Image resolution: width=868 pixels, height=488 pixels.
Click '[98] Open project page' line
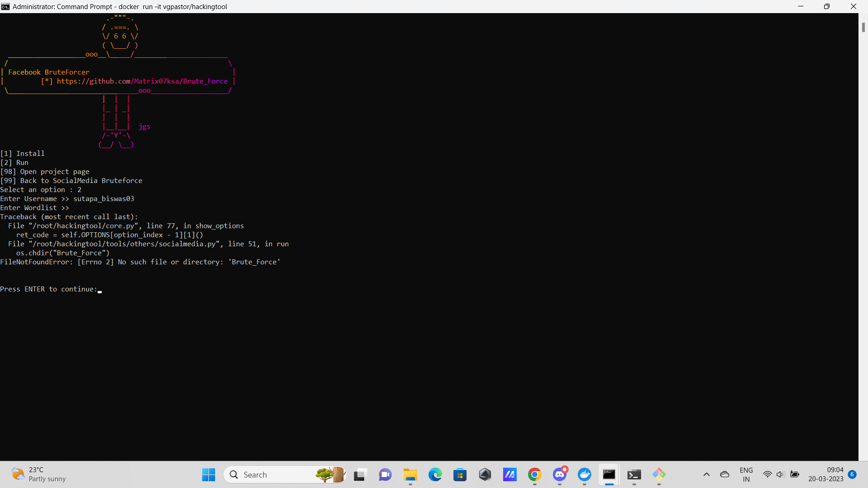pos(45,172)
